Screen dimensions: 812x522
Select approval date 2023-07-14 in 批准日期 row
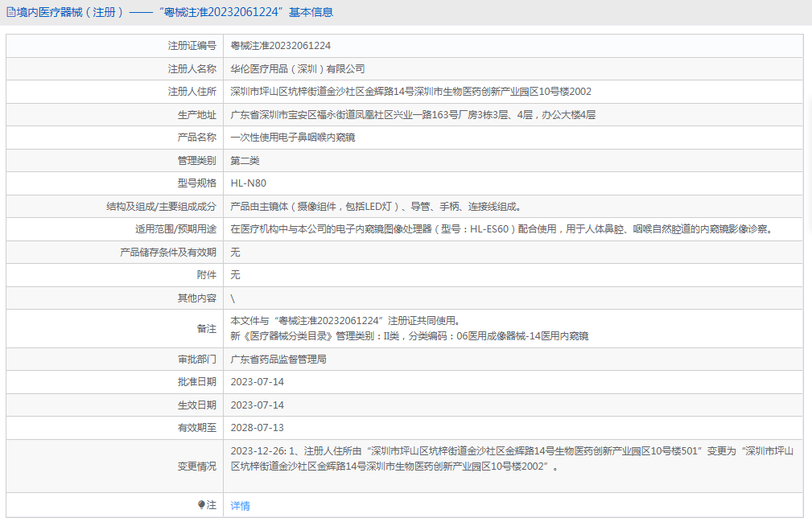click(x=258, y=382)
